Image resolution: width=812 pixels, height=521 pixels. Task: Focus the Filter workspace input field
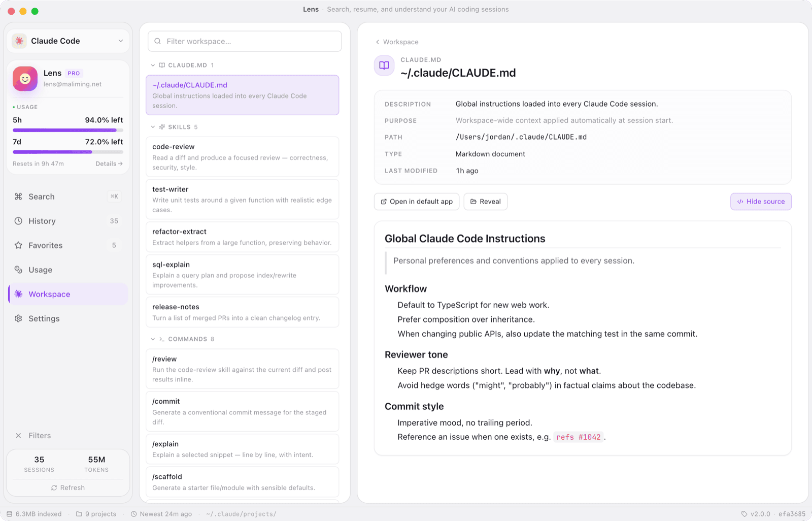click(245, 41)
